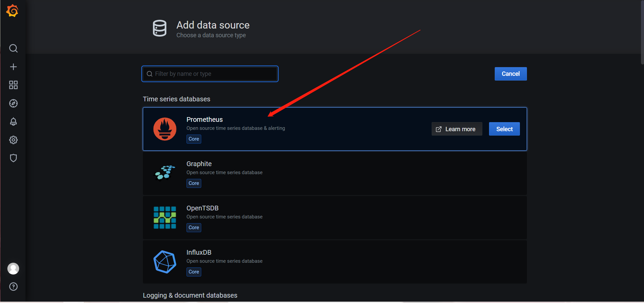Image resolution: width=644 pixels, height=303 pixels.
Task: Click the Graphite dots logo
Action: click(x=165, y=172)
